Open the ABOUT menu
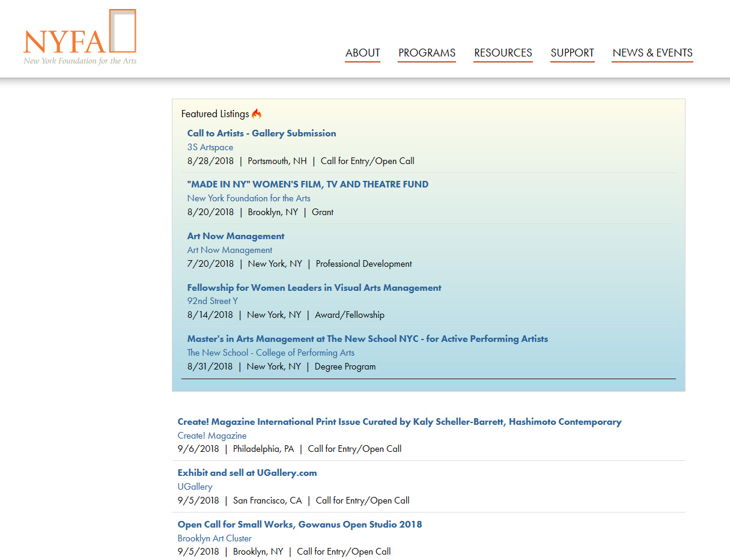 [362, 53]
